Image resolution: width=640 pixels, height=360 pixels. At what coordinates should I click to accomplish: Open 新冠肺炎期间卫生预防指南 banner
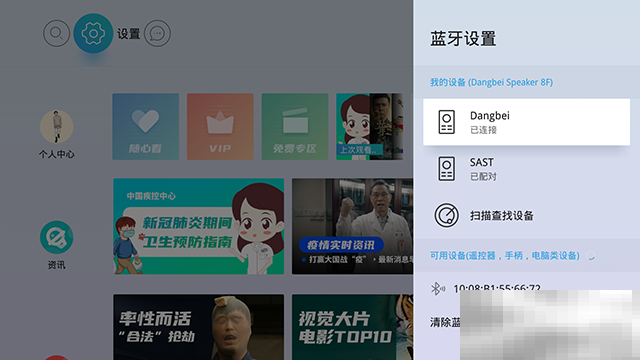198,226
